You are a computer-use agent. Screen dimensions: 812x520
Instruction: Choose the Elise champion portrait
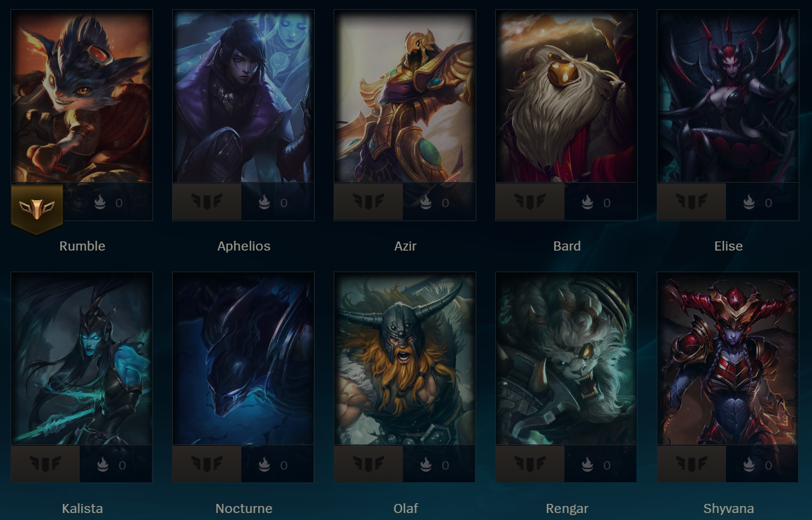pyautogui.click(x=728, y=97)
